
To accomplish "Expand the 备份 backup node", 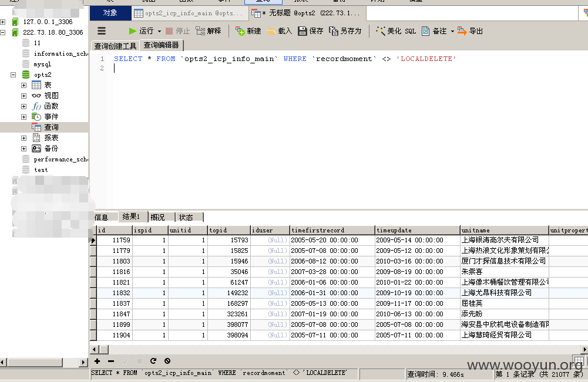I will point(23,148).
